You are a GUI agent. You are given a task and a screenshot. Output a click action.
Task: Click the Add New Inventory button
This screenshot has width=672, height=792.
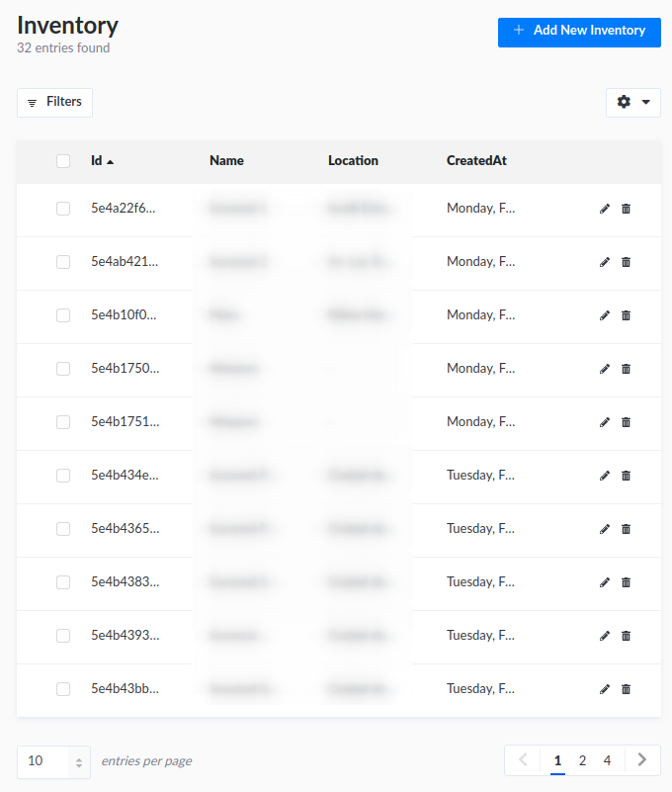coord(579,32)
